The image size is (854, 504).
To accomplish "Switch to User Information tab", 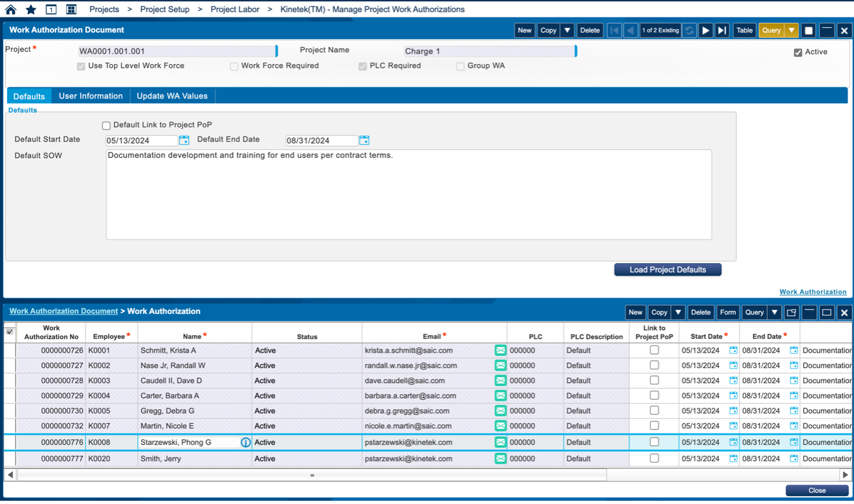I will click(91, 96).
